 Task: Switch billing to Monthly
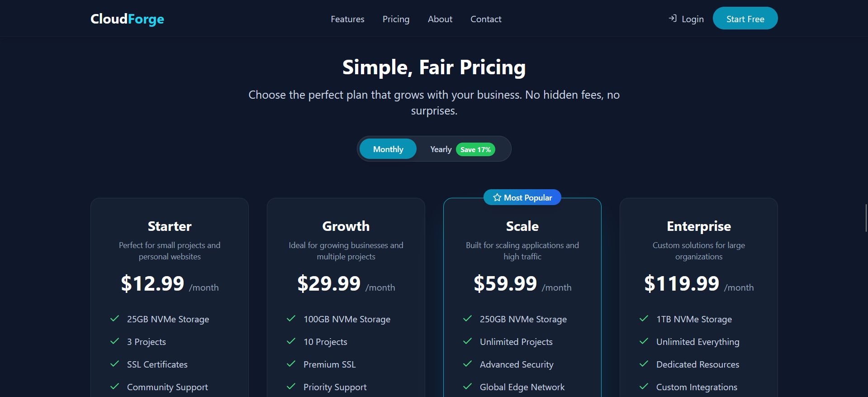pyautogui.click(x=388, y=149)
